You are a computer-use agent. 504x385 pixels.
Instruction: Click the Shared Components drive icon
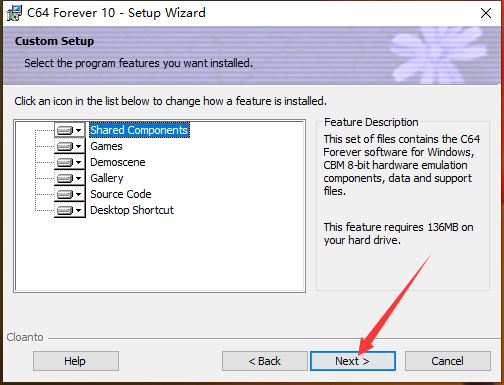pyautogui.click(x=65, y=130)
